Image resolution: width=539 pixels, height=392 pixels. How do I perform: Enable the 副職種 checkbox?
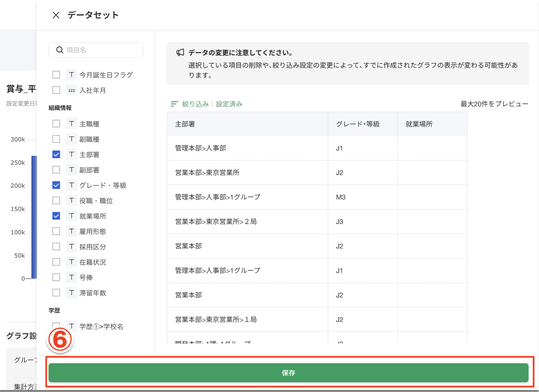[56, 139]
